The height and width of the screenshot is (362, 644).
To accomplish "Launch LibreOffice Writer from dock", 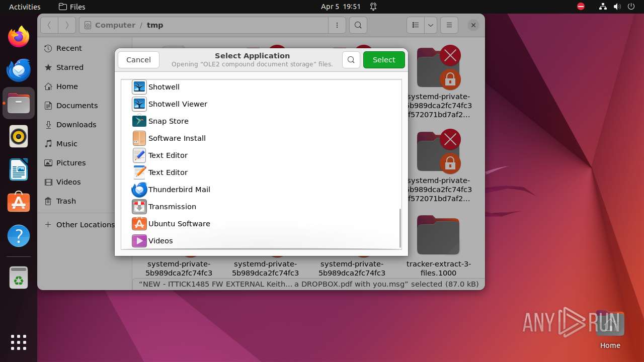I will click(19, 169).
